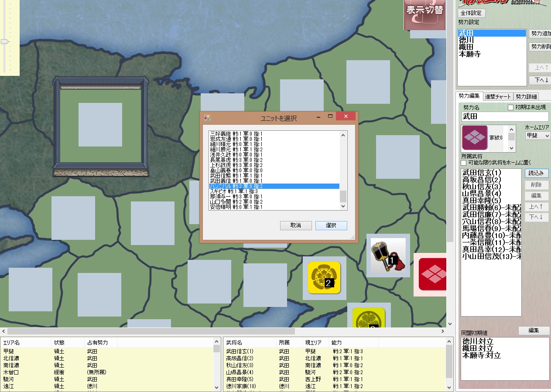
Task: Click the 勢力追加 button
Action: tap(540, 34)
